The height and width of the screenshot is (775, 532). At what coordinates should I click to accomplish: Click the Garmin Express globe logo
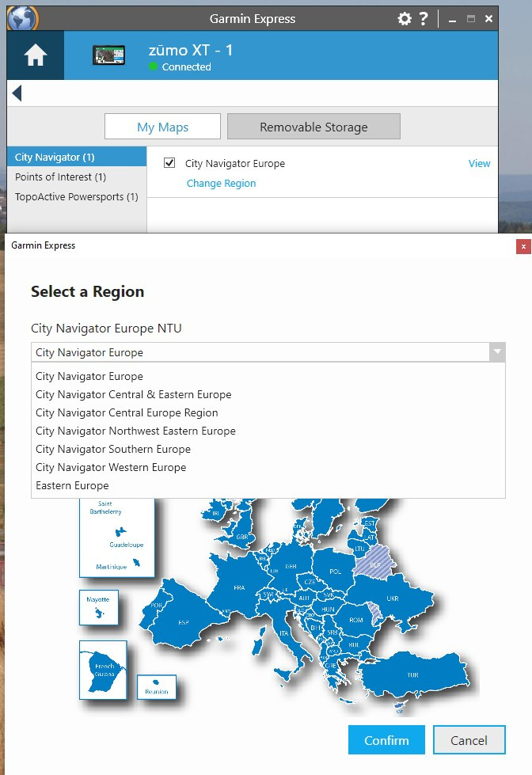[22, 18]
